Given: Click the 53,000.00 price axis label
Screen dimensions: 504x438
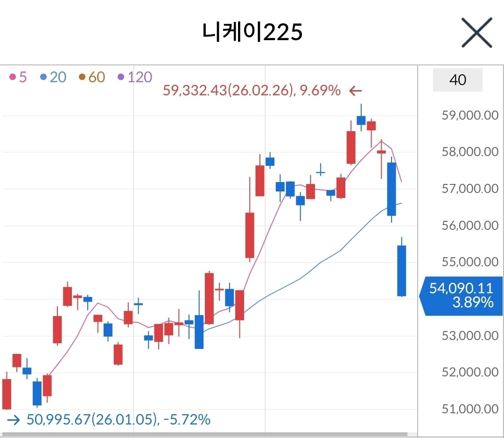Looking at the screenshot, I should tap(469, 336).
